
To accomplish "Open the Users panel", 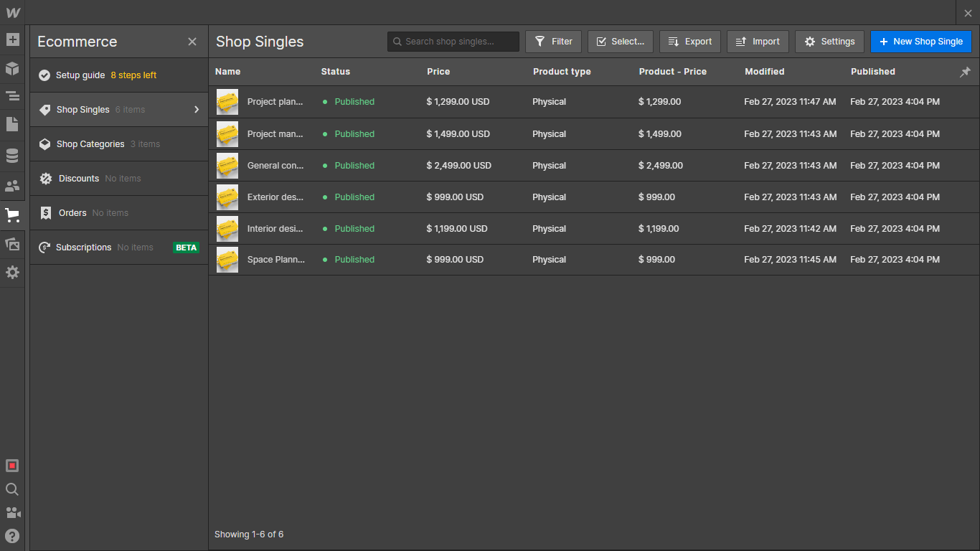I will (12, 185).
